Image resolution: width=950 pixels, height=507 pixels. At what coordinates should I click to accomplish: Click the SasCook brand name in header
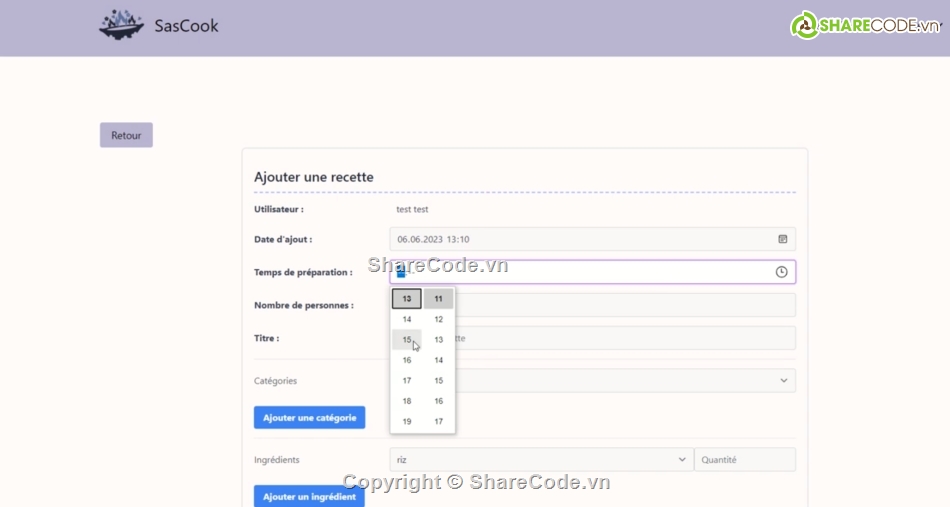pyautogui.click(x=186, y=26)
